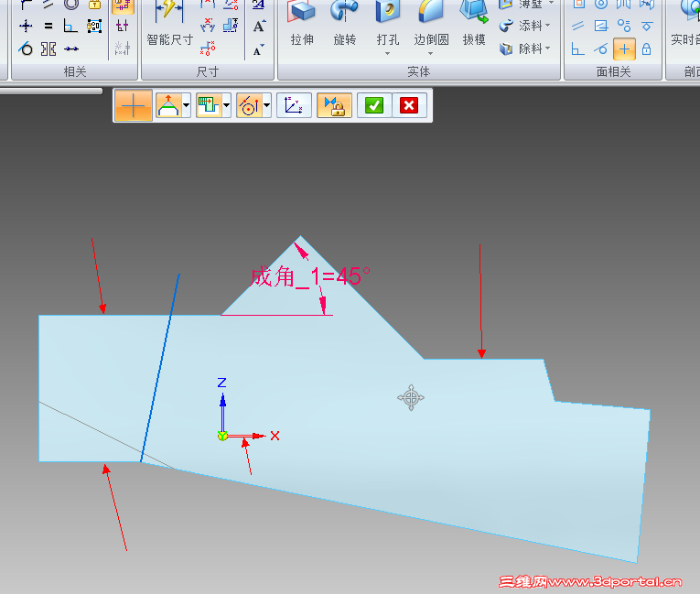Apply the 拔模 Draft command

click(x=474, y=25)
